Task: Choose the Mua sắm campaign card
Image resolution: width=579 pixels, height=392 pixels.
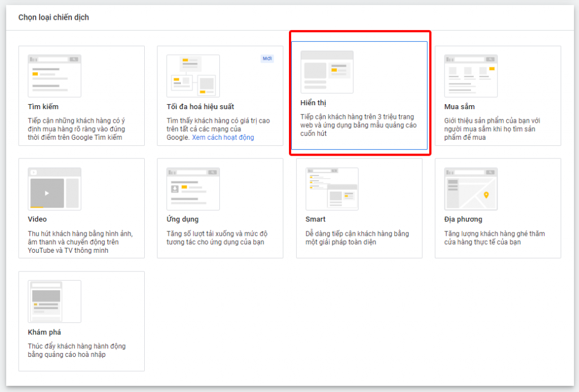Action: pos(498,95)
